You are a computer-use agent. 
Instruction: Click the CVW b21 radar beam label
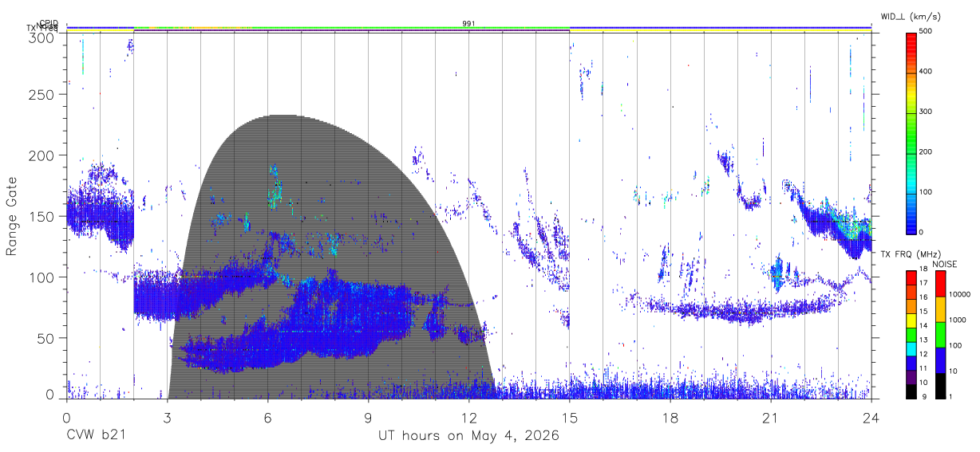97,436
